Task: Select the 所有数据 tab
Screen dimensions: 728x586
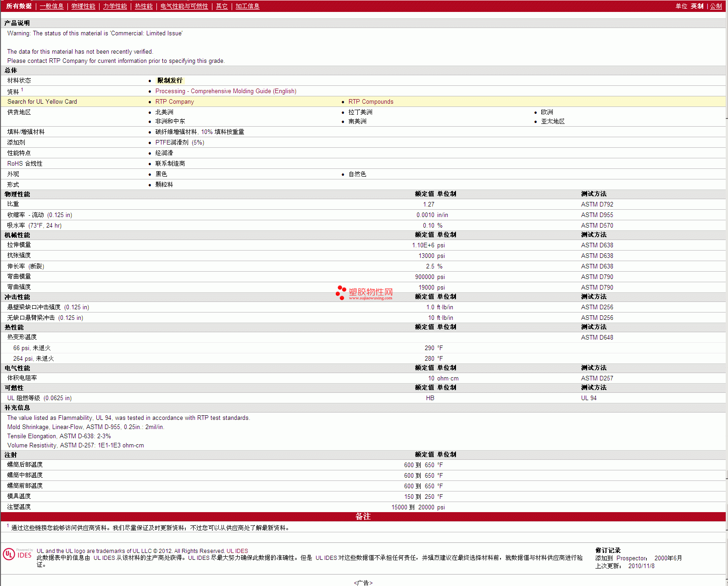Action: click(19, 6)
